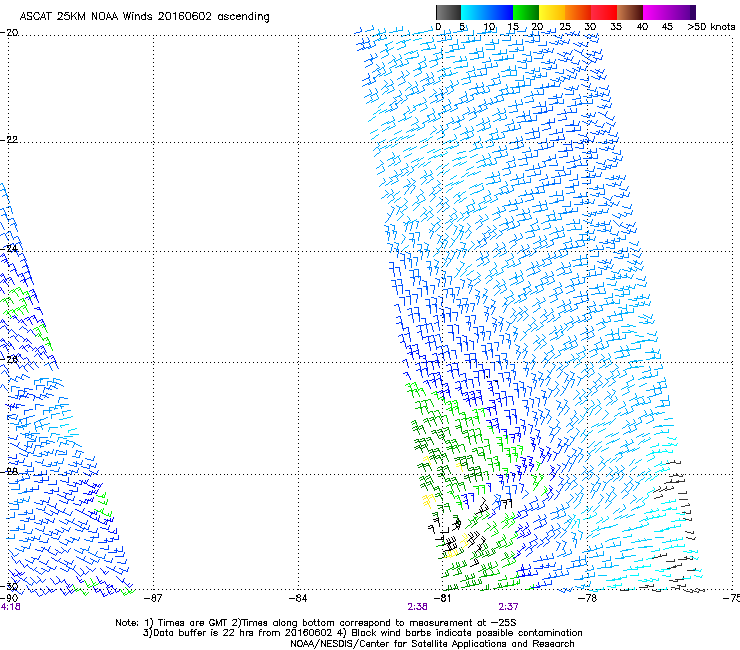Click the '-30' latitude axis label
The image size is (740, 650).
[x=9, y=587]
